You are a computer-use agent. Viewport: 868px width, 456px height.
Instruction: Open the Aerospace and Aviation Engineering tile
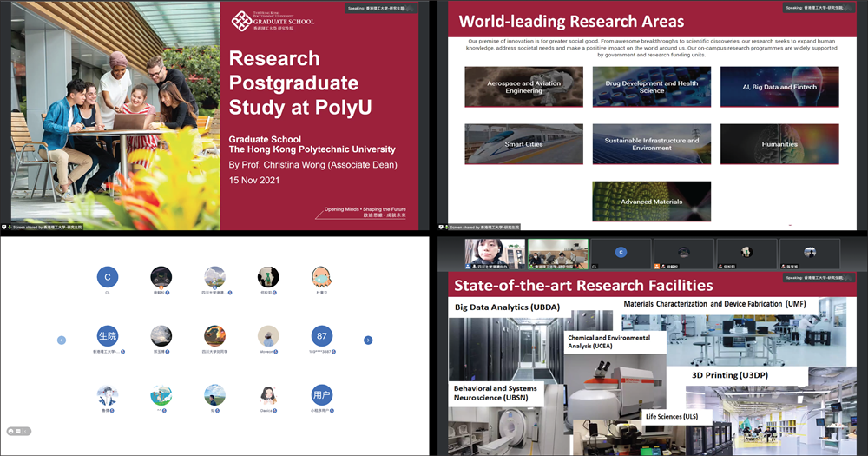click(523, 87)
